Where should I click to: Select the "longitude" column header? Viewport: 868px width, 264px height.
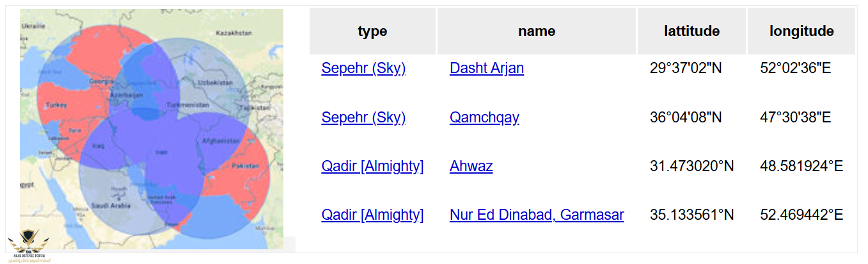click(x=801, y=31)
